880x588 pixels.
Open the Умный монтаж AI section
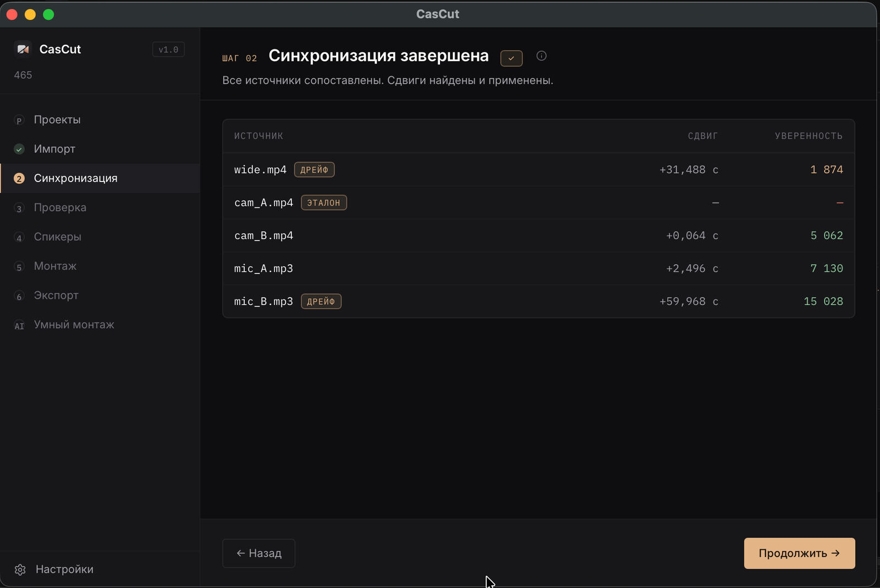[x=100, y=325]
